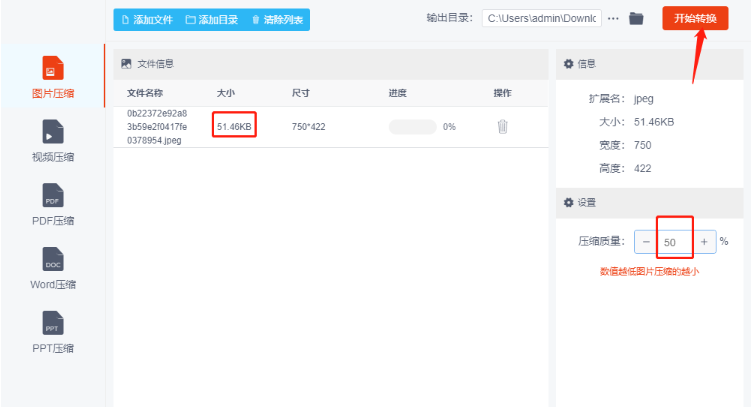Image resolution: width=751 pixels, height=407 pixels.
Task: Open the Word压缩 sidebar icon
Action: tap(53, 259)
